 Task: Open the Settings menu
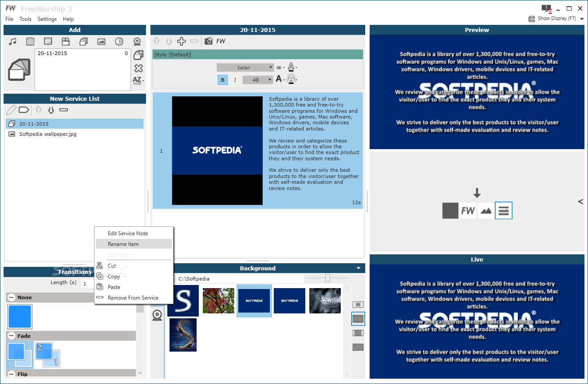coord(47,19)
